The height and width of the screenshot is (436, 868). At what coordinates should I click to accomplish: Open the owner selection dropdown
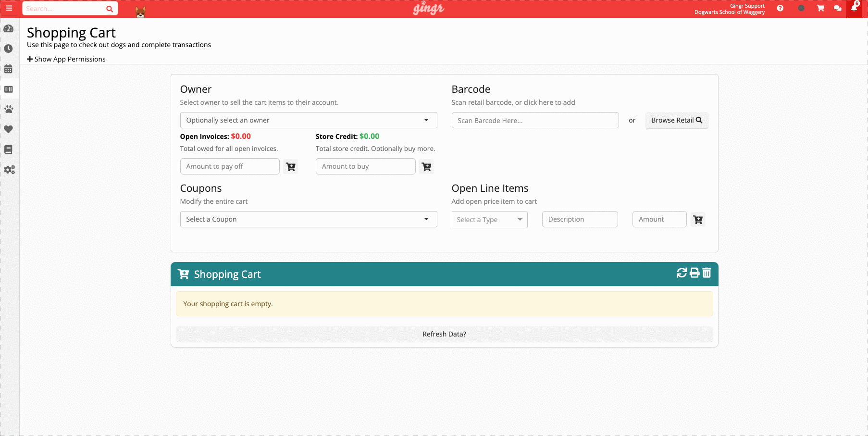point(309,120)
